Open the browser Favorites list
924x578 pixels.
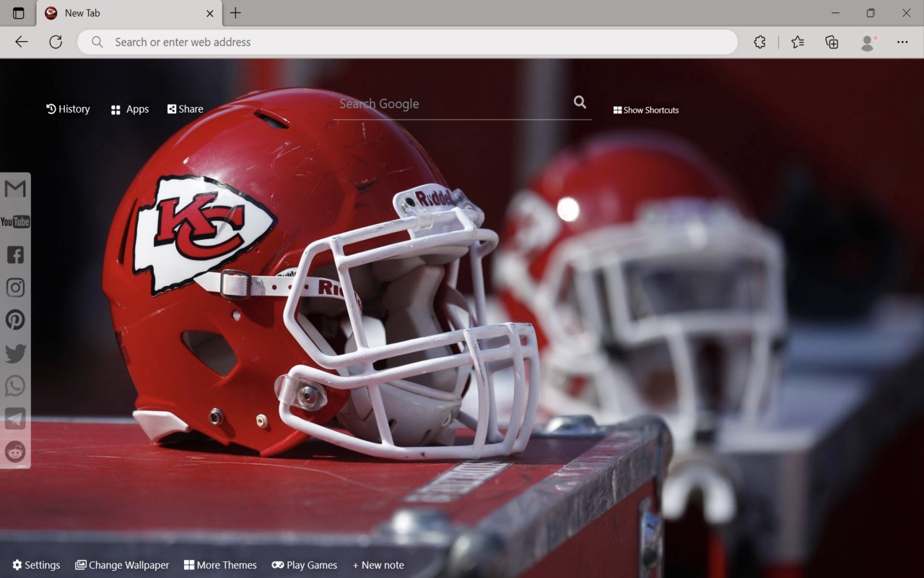(x=798, y=42)
